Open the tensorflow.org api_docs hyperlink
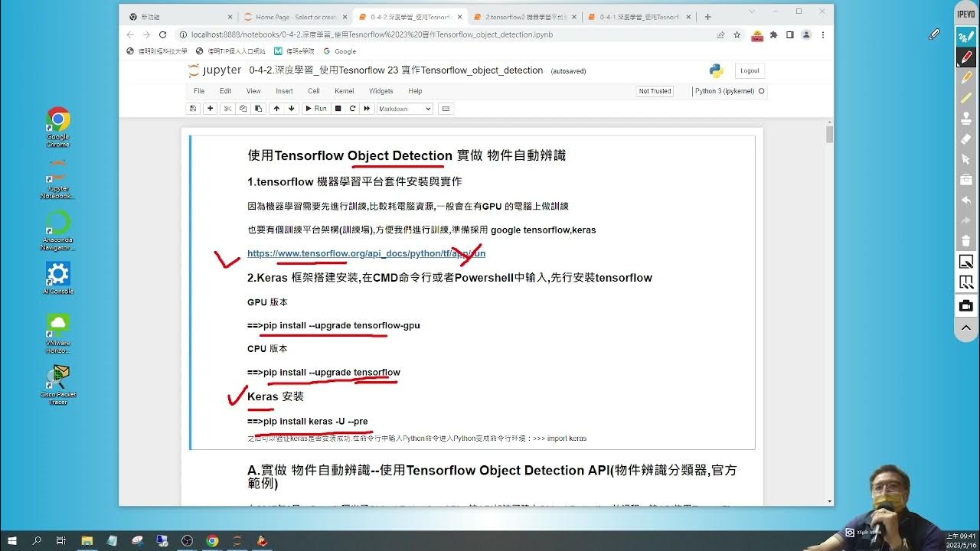 366,253
